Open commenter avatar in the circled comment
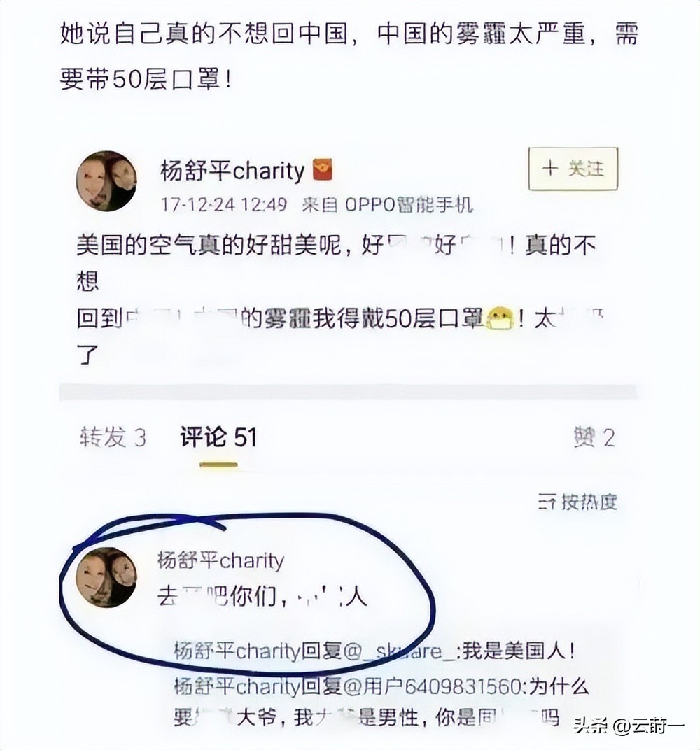700x750 pixels. 106,577
